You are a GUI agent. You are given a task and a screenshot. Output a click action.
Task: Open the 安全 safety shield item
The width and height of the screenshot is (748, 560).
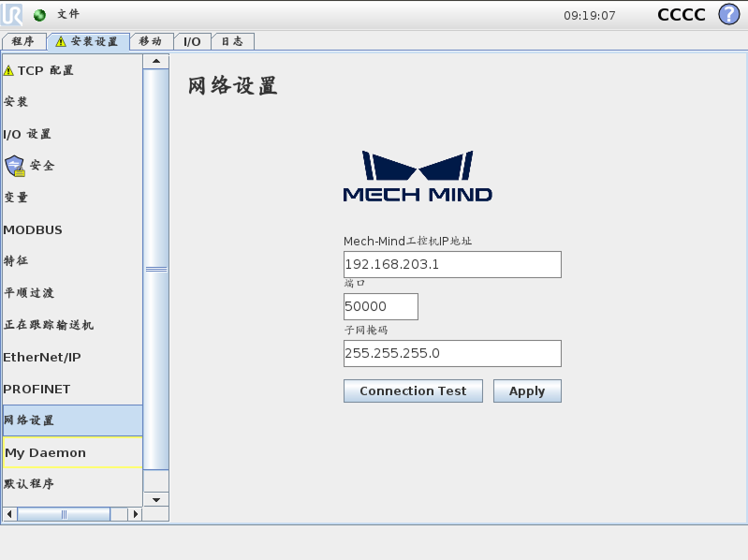point(30,166)
